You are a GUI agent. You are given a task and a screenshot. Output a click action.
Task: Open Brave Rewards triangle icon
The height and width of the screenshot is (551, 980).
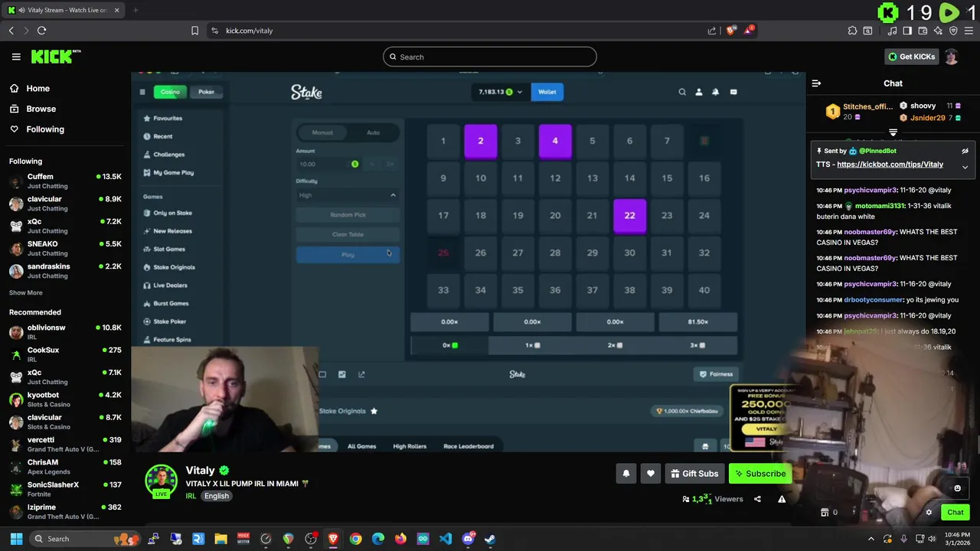750,31
